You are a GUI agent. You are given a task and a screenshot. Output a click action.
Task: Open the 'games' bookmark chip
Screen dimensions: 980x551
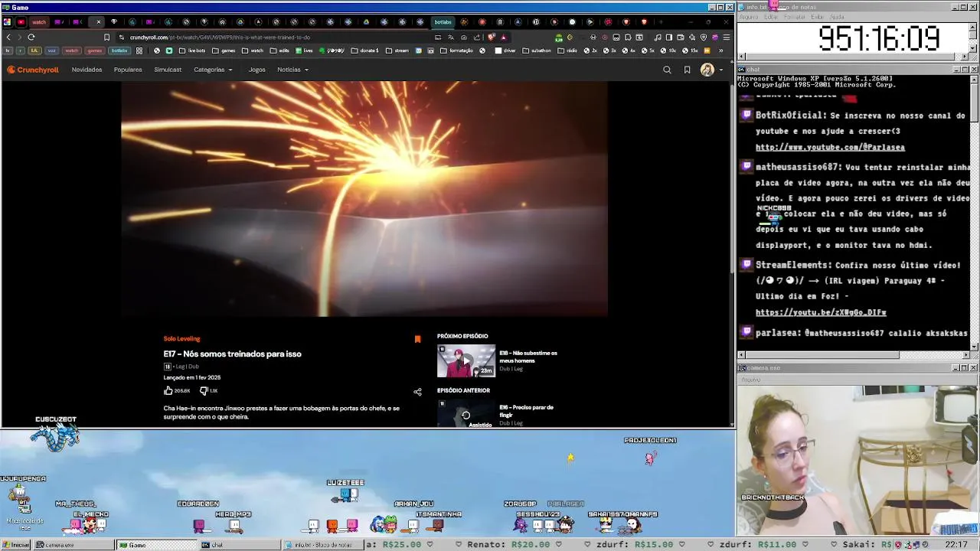coord(94,51)
